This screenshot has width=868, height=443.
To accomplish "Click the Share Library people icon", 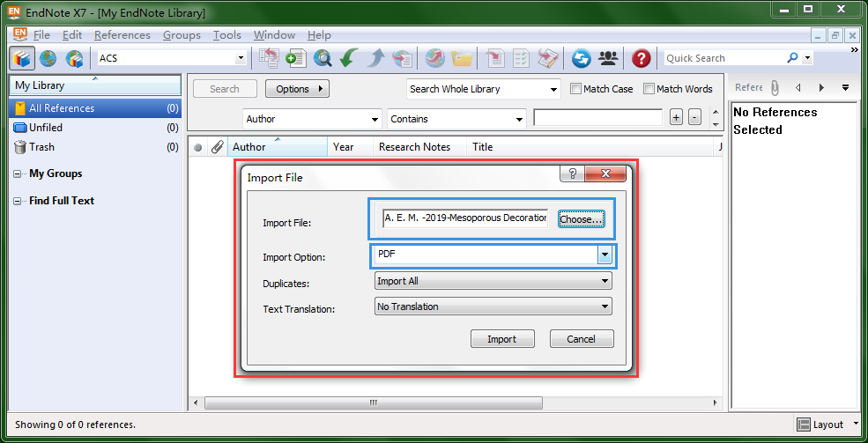I will pyautogui.click(x=608, y=58).
